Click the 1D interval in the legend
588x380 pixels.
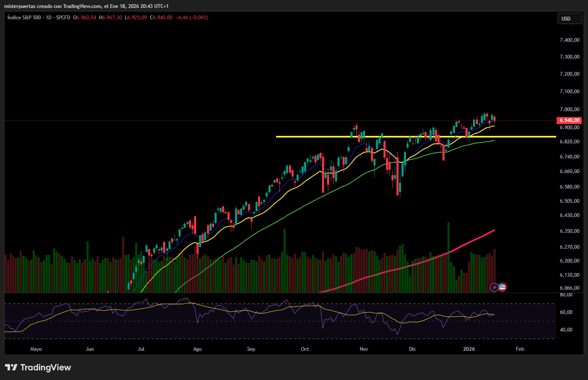tap(49, 18)
